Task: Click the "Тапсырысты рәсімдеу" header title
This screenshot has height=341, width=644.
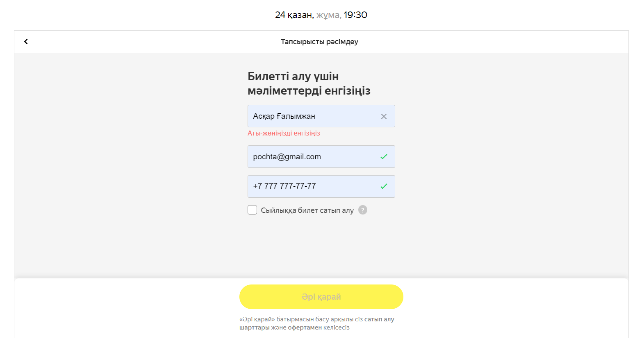Action: coord(319,42)
